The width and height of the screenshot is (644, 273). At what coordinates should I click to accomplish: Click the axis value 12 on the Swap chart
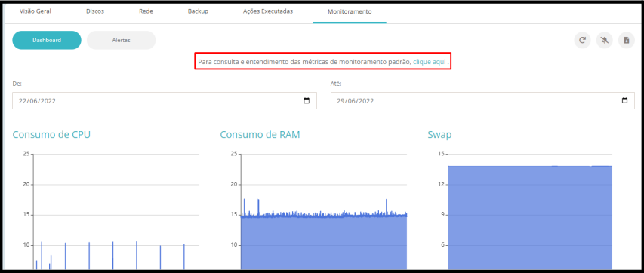coord(442,184)
